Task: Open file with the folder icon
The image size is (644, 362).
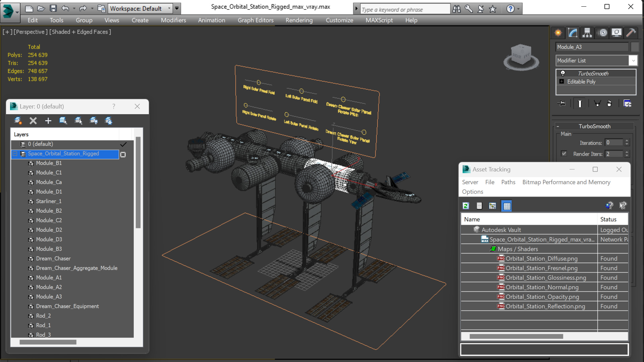Action: click(41, 8)
